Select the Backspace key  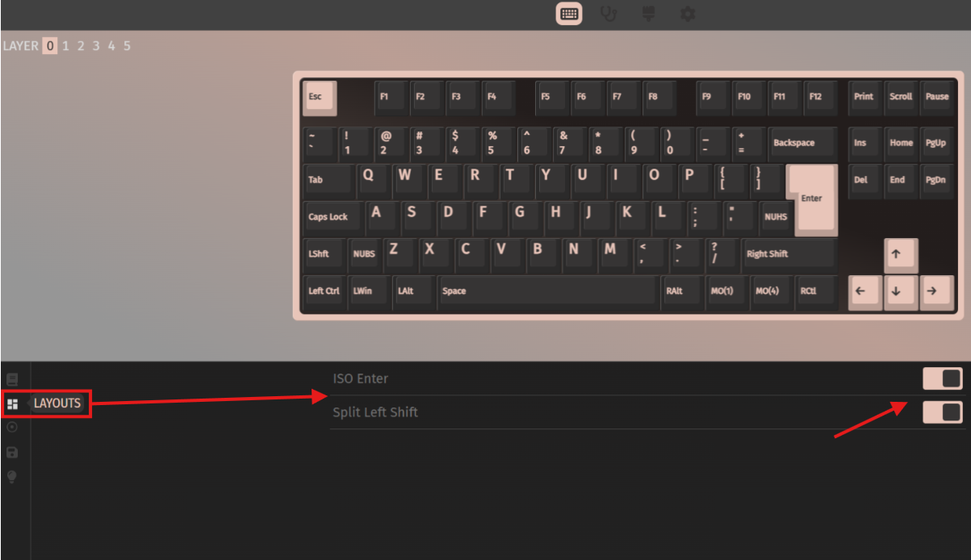pos(802,144)
